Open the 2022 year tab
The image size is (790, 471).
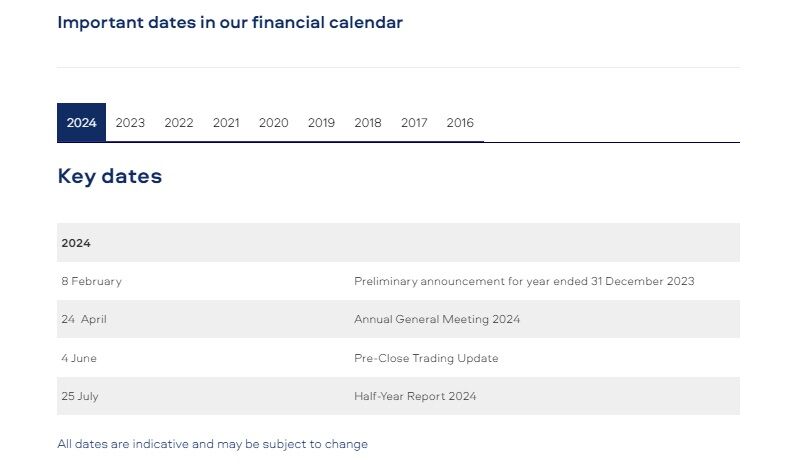pos(178,123)
